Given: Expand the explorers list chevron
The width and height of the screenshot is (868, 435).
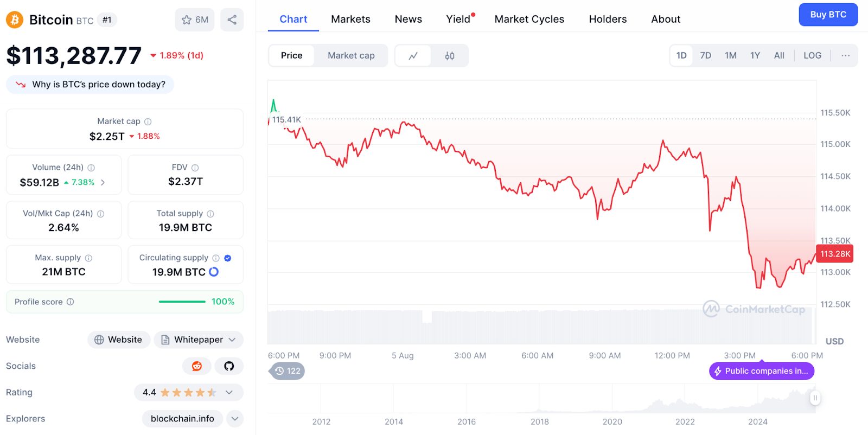Looking at the screenshot, I should tap(234, 419).
